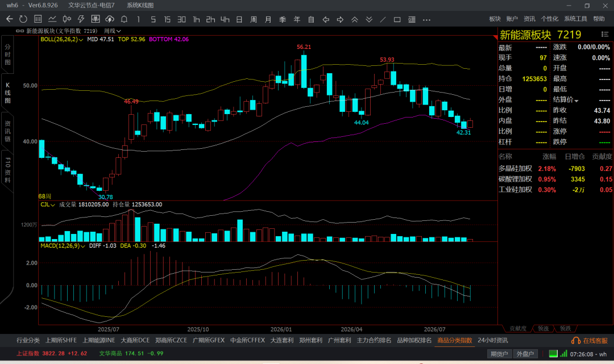Screen dimensions: 614x364
Task: Click the 期货户 button
Action: click(499, 354)
